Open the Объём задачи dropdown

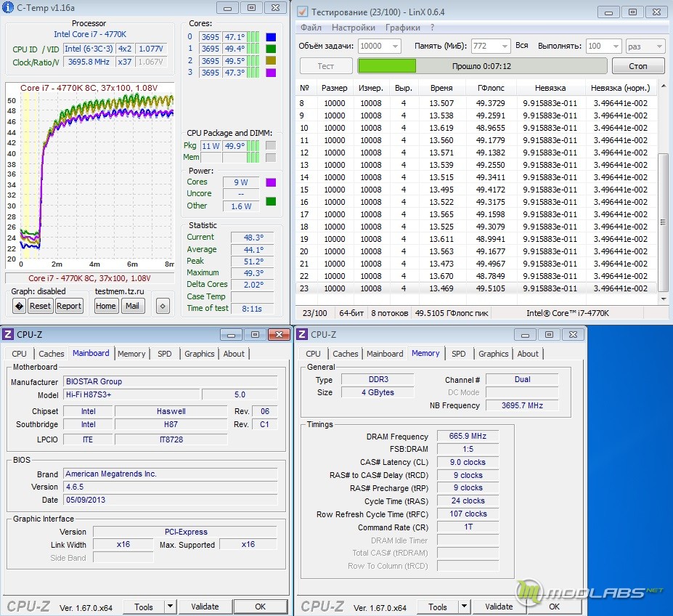coord(395,46)
